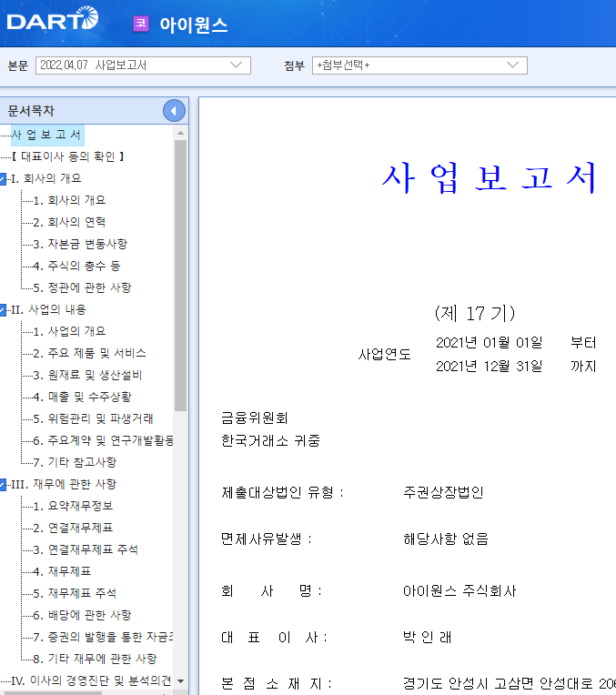This screenshot has height=695, width=616.
Task: Open 5. 정관에 관한 사항
Action: [x=83, y=287]
